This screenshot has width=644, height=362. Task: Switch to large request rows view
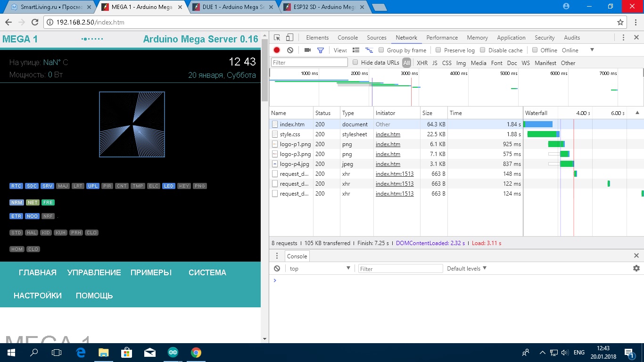point(356,50)
